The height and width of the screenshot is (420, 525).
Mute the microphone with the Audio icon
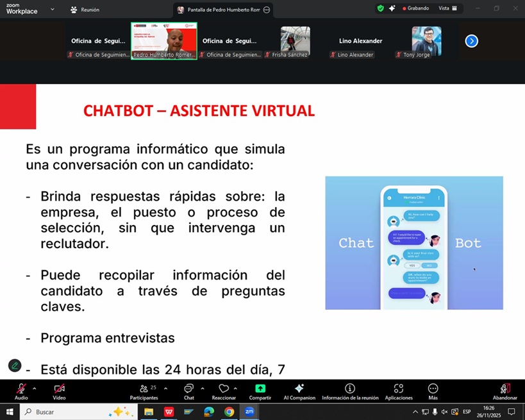[x=20, y=390]
